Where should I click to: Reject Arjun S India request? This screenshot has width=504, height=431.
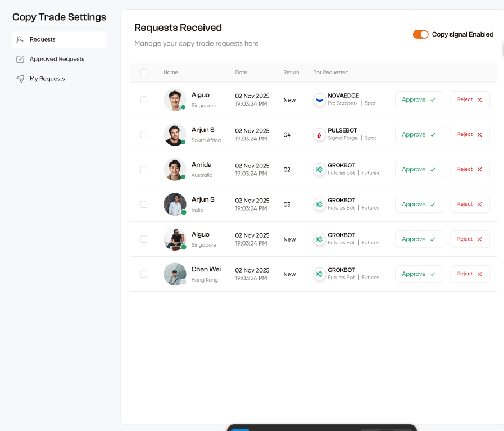click(x=470, y=205)
